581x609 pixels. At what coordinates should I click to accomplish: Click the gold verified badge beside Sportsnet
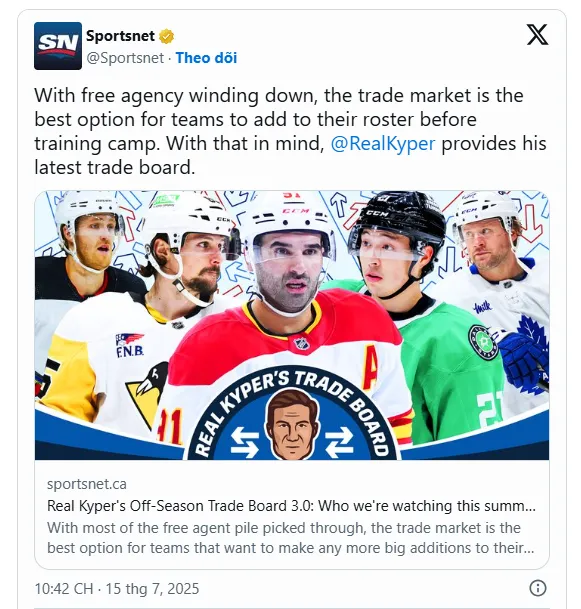167,37
